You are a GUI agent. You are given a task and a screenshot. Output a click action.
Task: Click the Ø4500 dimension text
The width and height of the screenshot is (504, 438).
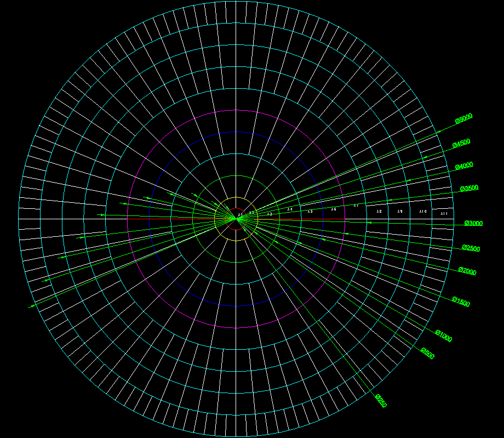click(461, 144)
